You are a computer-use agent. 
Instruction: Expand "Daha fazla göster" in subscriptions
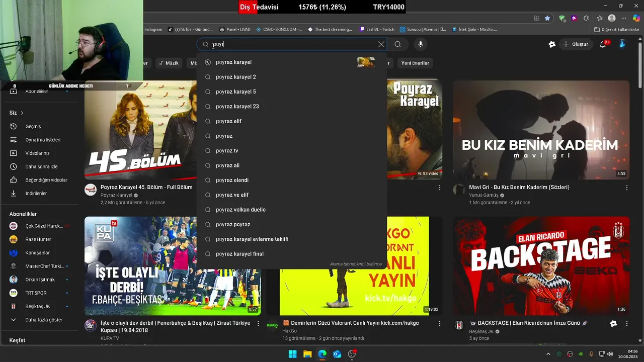[x=40, y=320]
